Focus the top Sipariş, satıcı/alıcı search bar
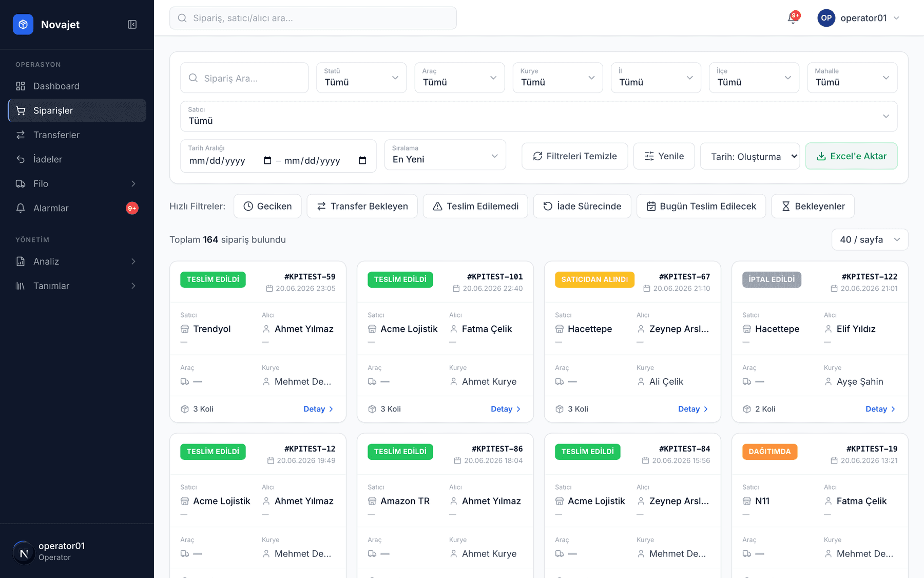This screenshot has width=924, height=578. [313, 18]
